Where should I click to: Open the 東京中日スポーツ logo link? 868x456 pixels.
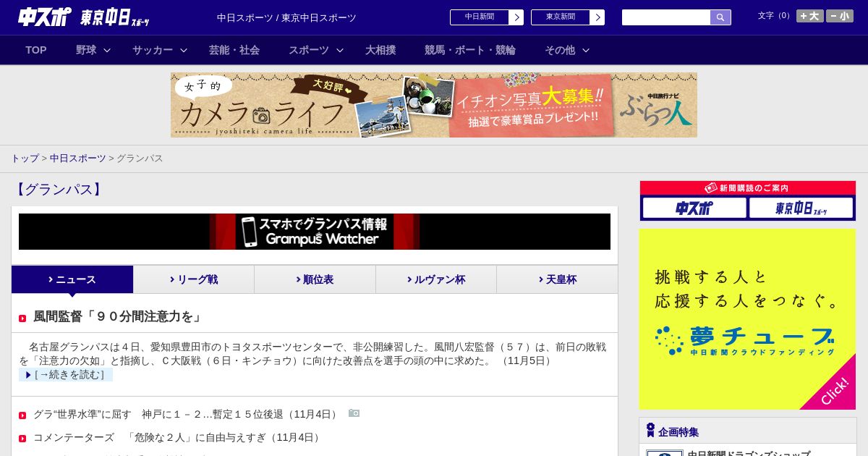[115, 17]
